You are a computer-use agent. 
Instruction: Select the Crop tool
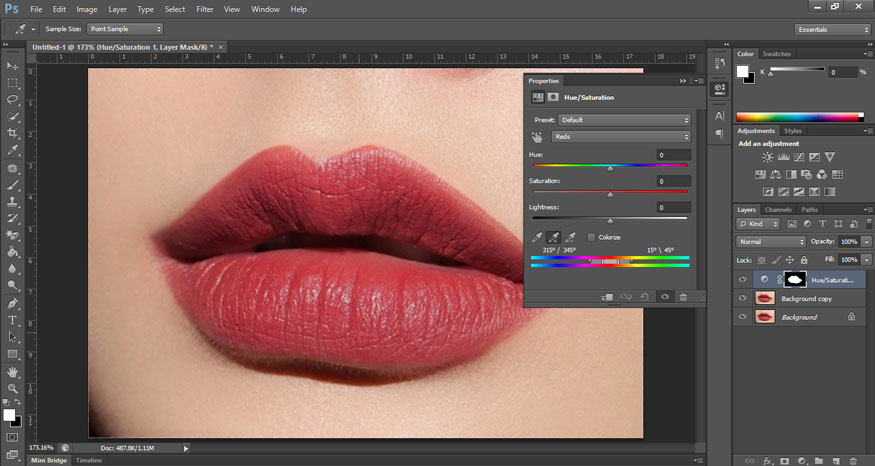[12, 133]
